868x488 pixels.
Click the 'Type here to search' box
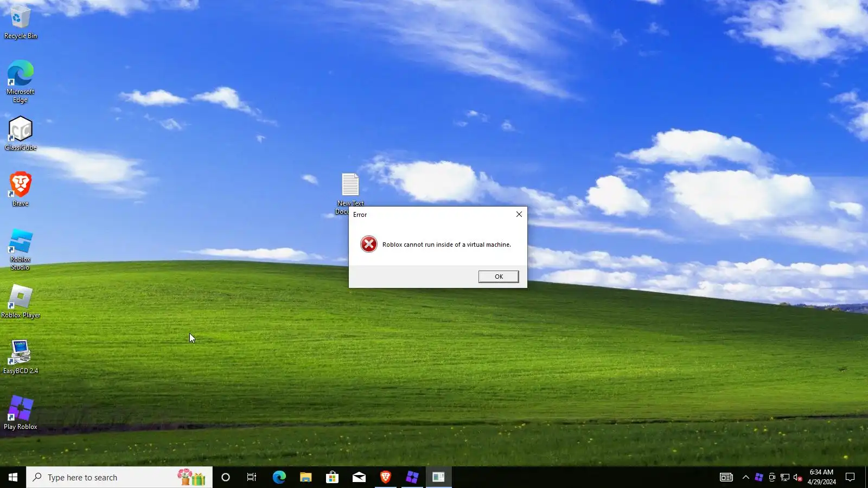119,477
